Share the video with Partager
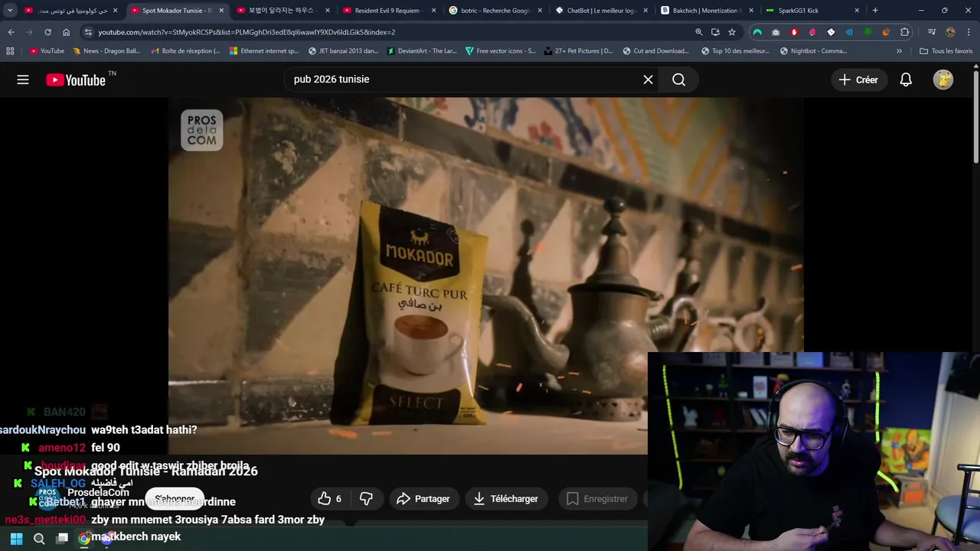Screen dimensions: 980x551 click(x=423, y=499)
